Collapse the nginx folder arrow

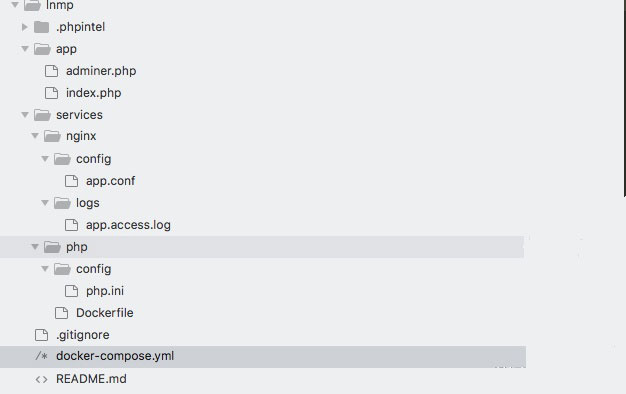35,136
